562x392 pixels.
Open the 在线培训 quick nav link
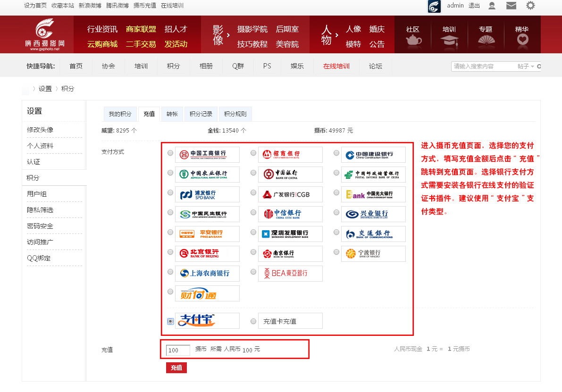click(x=336, y=67)
